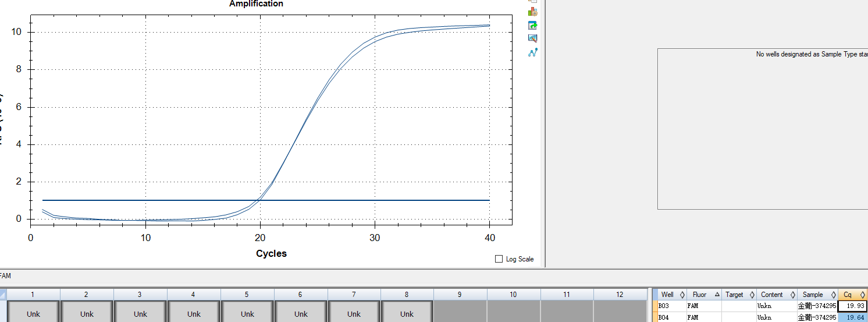Select plate column header 7
868x322 pixels.
tap(354, 295)
